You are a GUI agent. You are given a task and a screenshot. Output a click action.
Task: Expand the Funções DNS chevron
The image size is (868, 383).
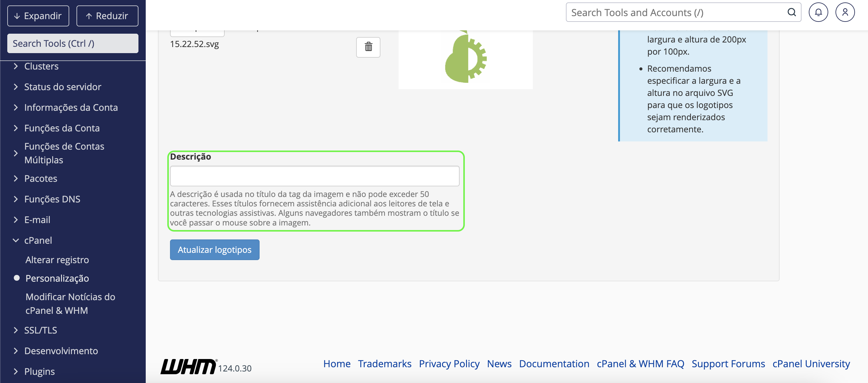[15, 199]
